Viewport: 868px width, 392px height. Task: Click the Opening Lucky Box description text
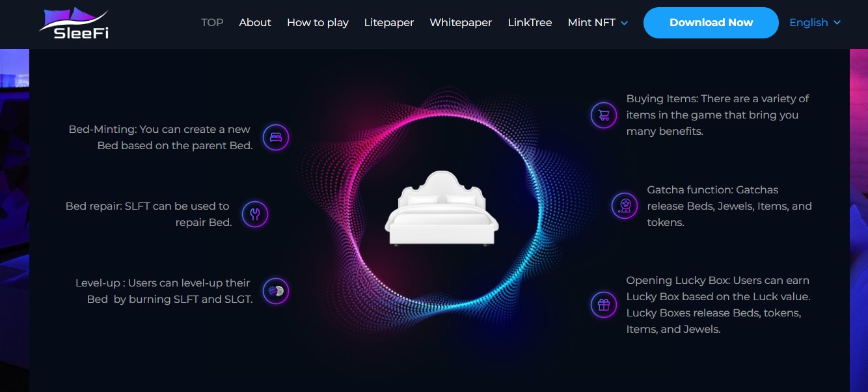(718, 305)
